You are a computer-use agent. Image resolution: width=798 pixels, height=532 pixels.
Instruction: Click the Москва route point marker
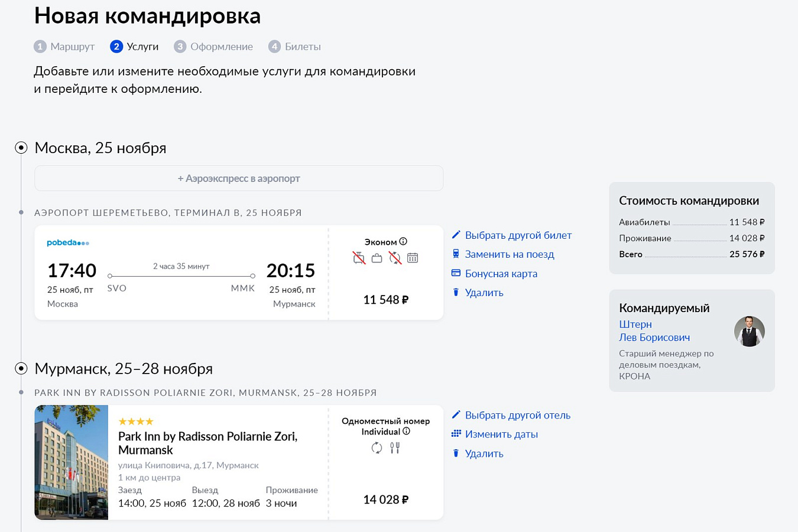tap(21, 148)
